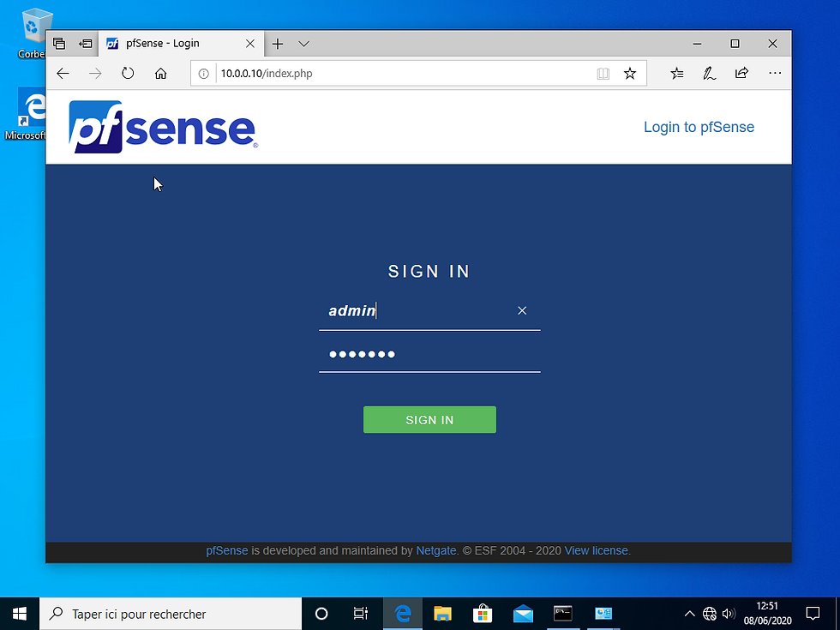Toggle reading view icon
The image size is (840, 630).
[x=603, y=74]
